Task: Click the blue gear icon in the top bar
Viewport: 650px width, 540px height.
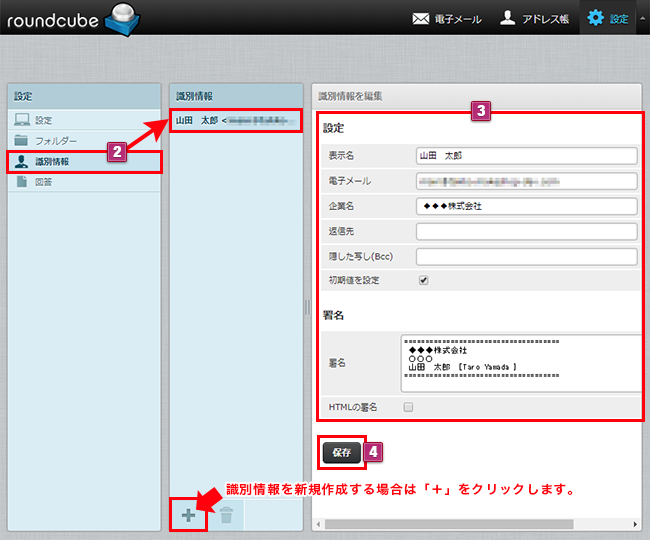Action: click(x=596, y=18)
